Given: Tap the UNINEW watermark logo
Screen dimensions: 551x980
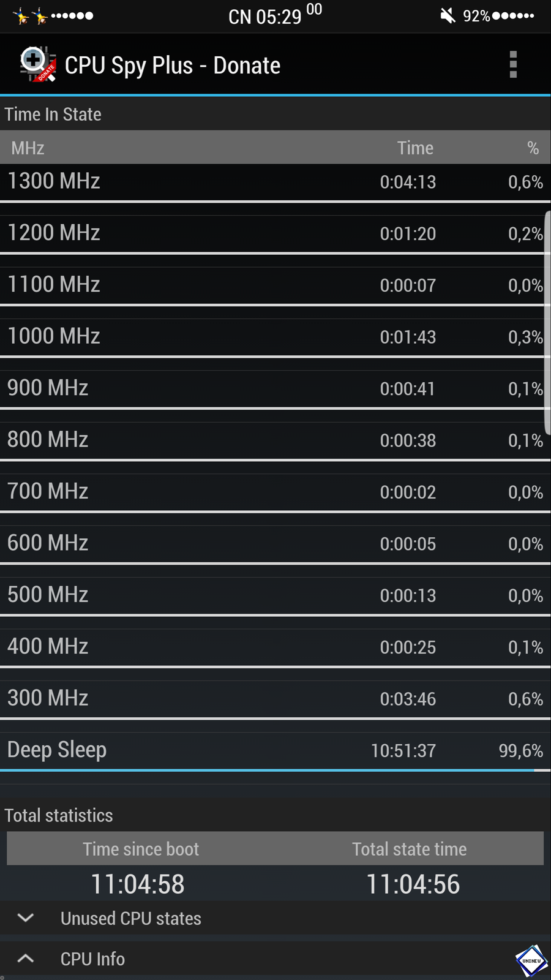Looking at the screenshot, I should 531,960.
